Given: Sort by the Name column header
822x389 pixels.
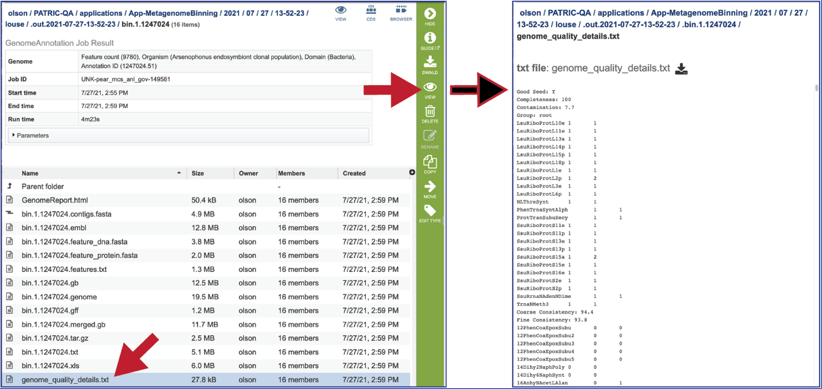Looking at the screenshot, I should point(30,173).
